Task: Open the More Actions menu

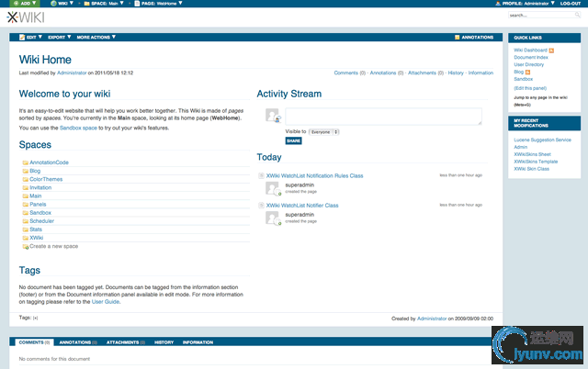Action: (x=96, y=37)
